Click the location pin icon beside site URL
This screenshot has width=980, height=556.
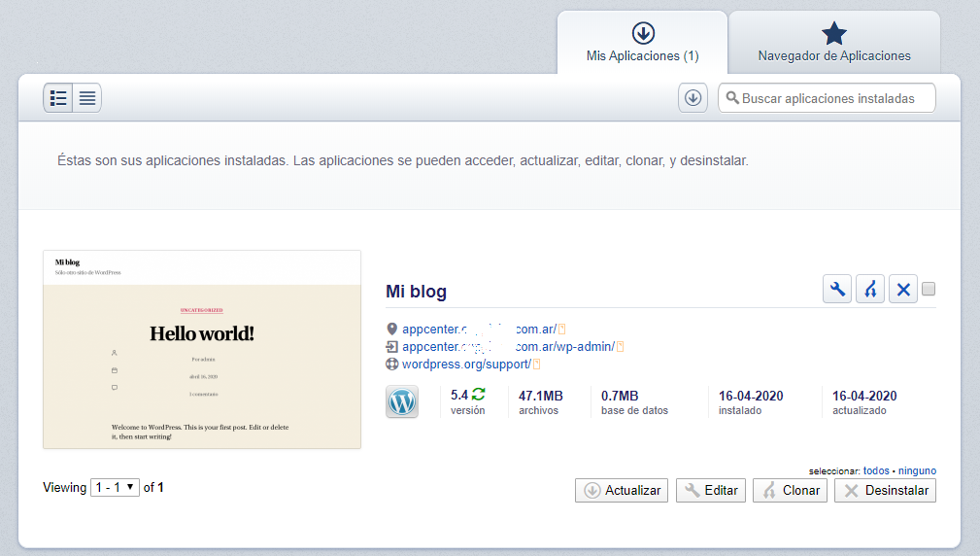coord(391,329)
